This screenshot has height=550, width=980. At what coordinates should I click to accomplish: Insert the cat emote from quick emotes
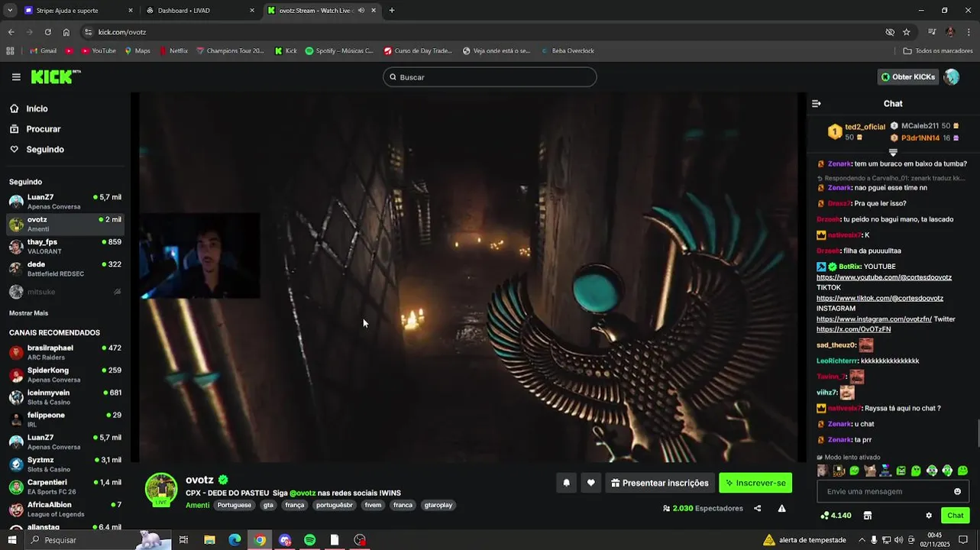pos(869,471)
